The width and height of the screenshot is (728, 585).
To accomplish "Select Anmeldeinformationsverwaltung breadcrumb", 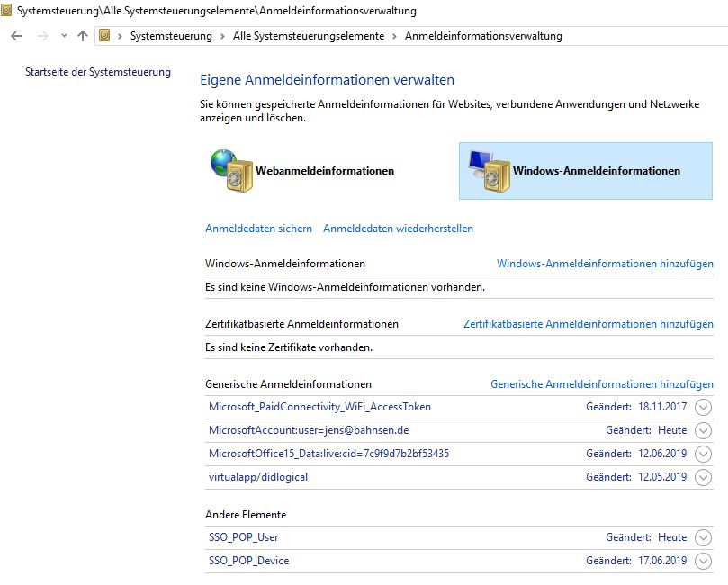I will [483, 36].
